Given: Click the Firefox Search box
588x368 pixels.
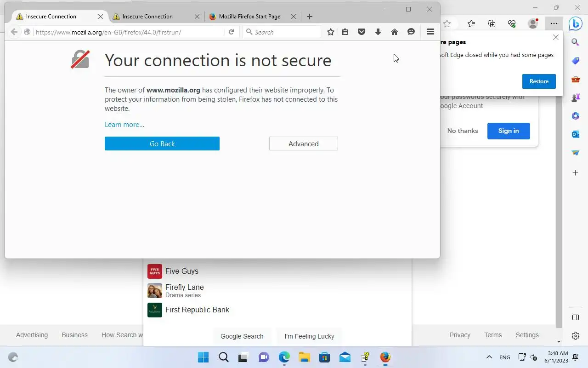Looking at the screenshot, I should tap(282, 32).
